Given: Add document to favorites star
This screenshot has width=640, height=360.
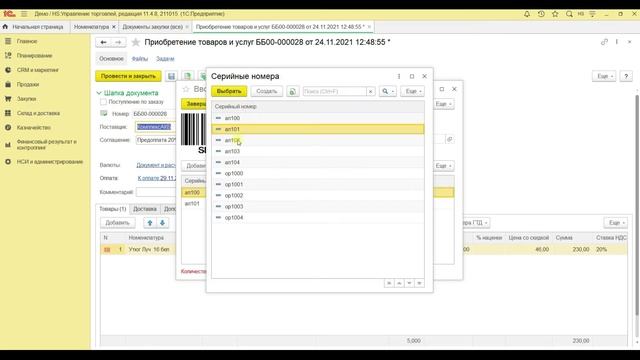Looking at the screenshot, I should coord(136,42).
